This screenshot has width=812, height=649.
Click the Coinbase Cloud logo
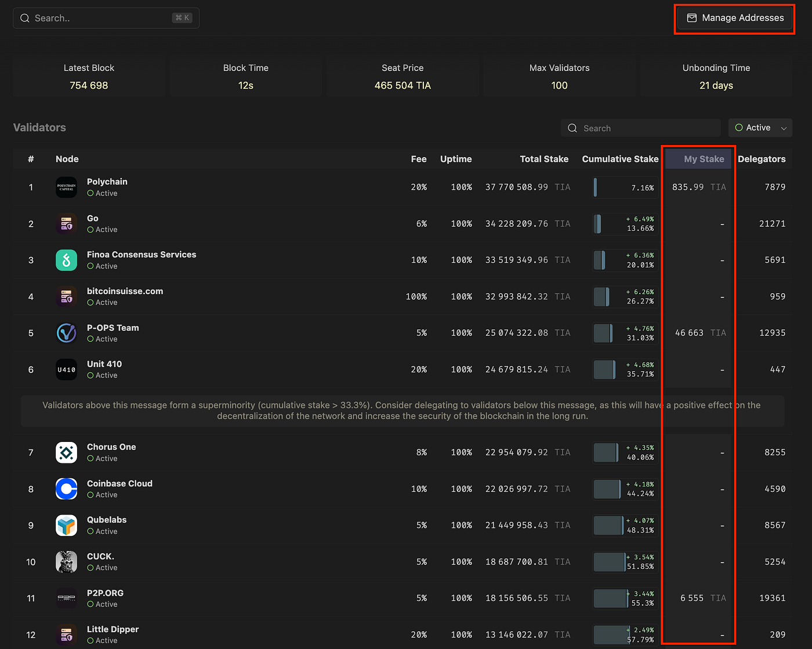(66, 489)
